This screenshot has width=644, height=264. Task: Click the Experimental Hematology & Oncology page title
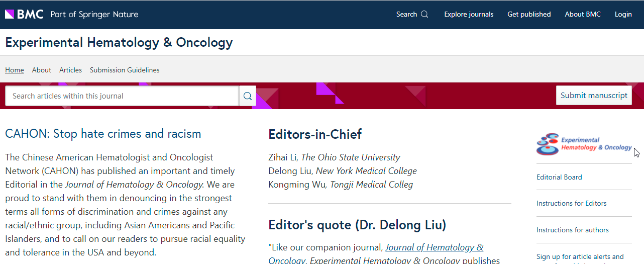pyautogui.click(x=119, y=42)
